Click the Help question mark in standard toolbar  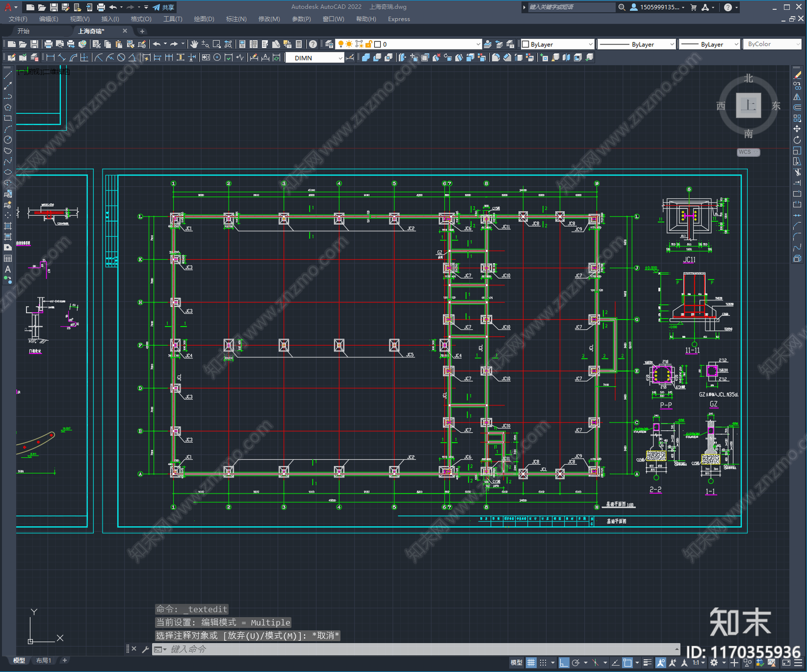313,44
